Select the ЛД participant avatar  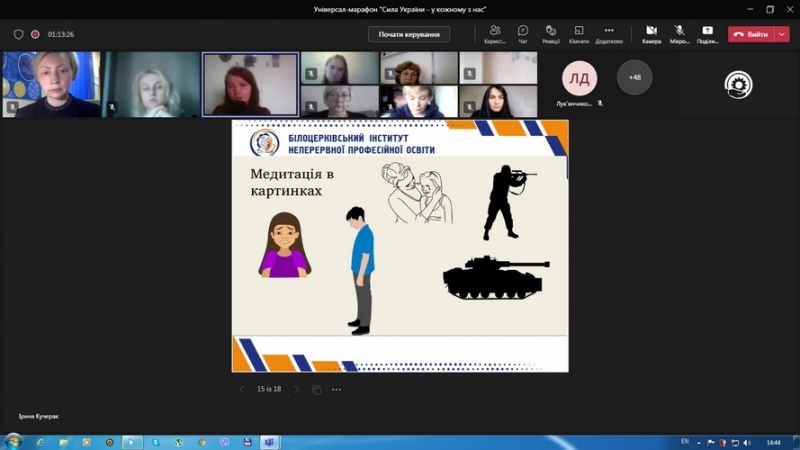click(579, 77)
